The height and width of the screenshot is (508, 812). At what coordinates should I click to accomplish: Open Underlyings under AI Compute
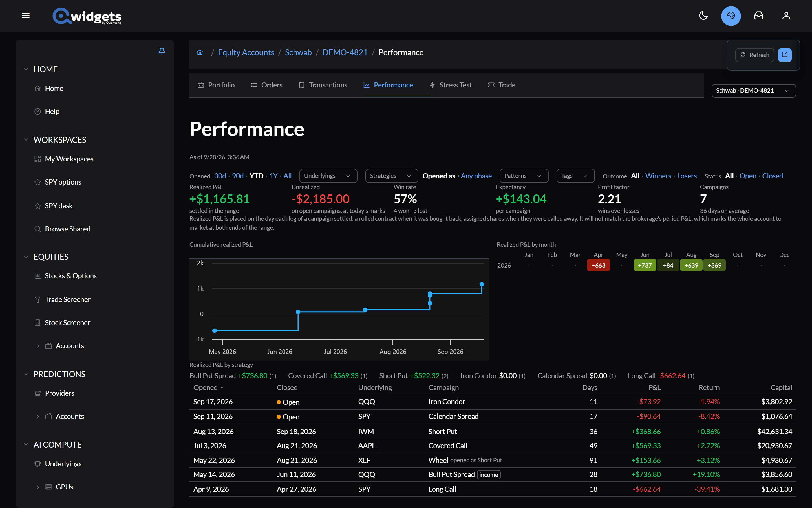point(63,464)
